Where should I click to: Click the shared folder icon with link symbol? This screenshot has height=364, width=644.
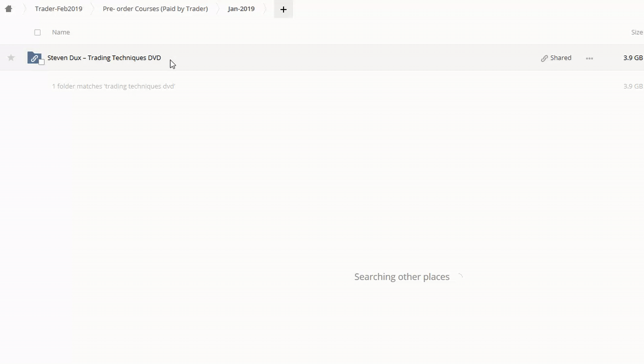[x=34, y=58]
